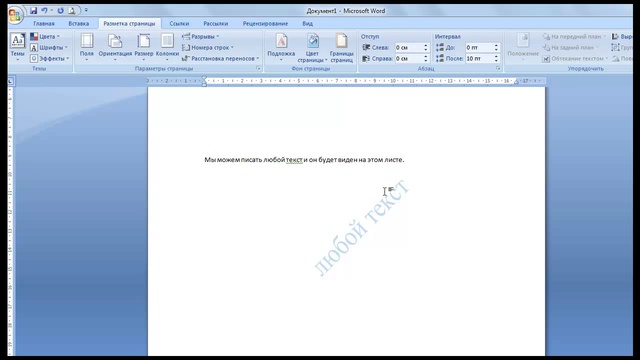Image resolution: width=640 pixels, height=360 pixels.
Task: Click the После spacing after field
Action: point(479,59)
